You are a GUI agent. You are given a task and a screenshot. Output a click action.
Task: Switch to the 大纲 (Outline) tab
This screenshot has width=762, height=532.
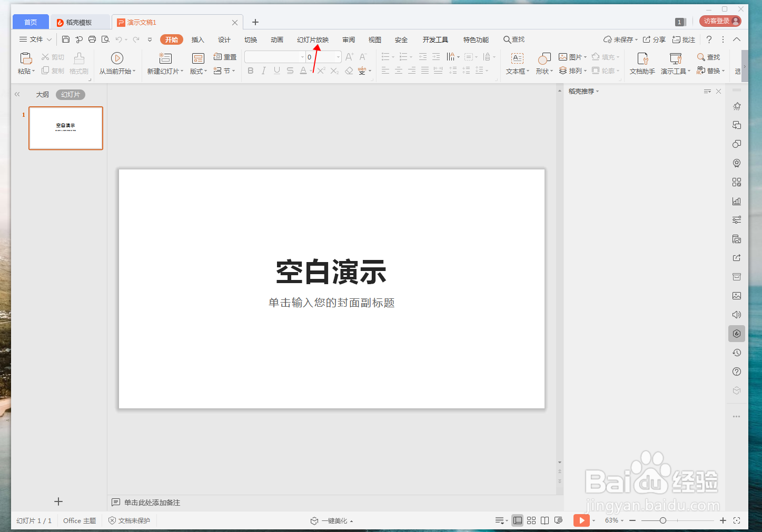pos(42,94)
